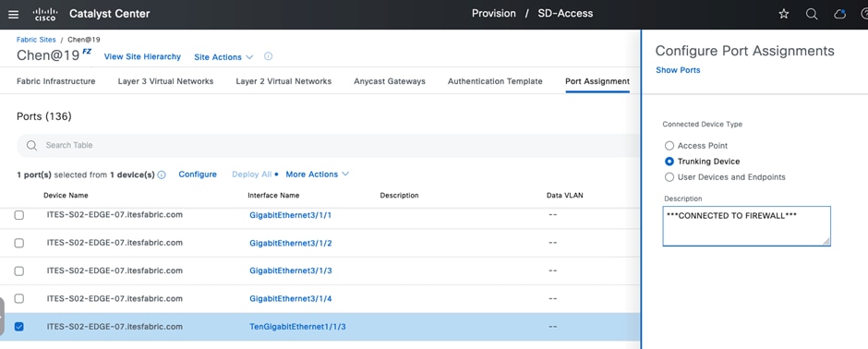
Task: Click the Ports (136) heading
Action: point(44,116)
